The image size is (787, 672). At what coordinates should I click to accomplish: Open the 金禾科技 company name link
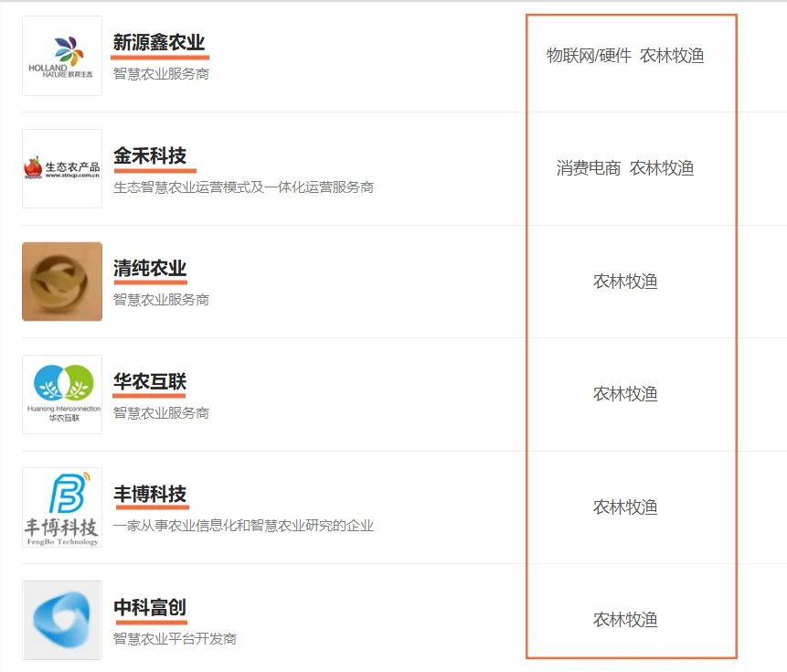[x=150, y=155]
